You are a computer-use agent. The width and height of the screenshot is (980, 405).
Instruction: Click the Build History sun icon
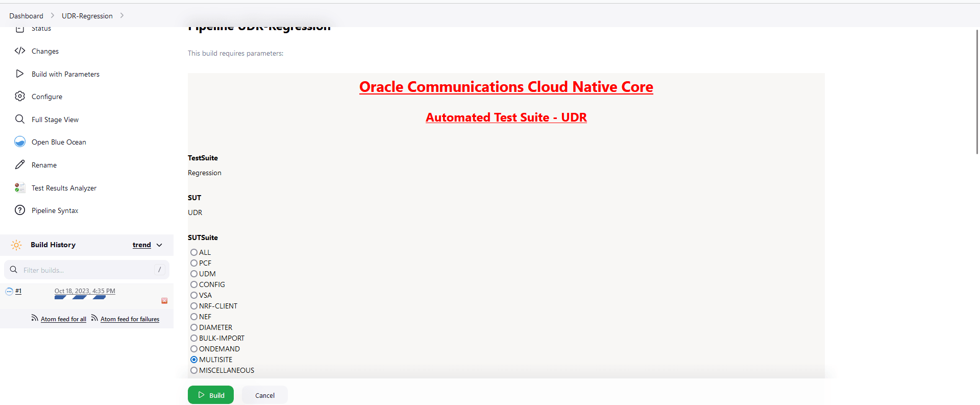coord(16,245)
